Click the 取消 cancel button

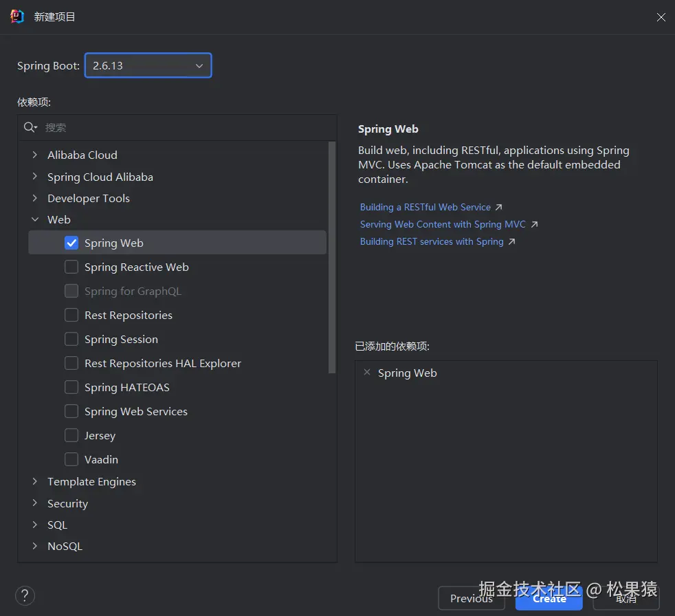[626, 598]
